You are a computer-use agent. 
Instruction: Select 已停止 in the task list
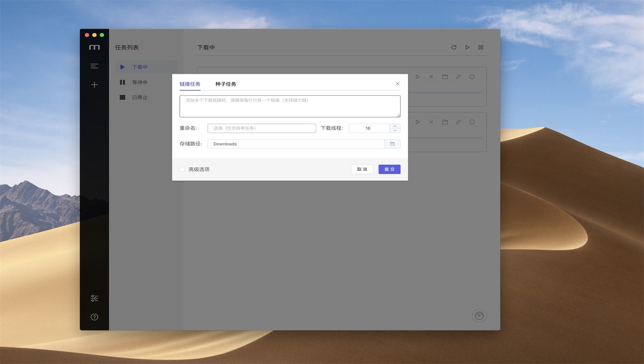point(146,97)
